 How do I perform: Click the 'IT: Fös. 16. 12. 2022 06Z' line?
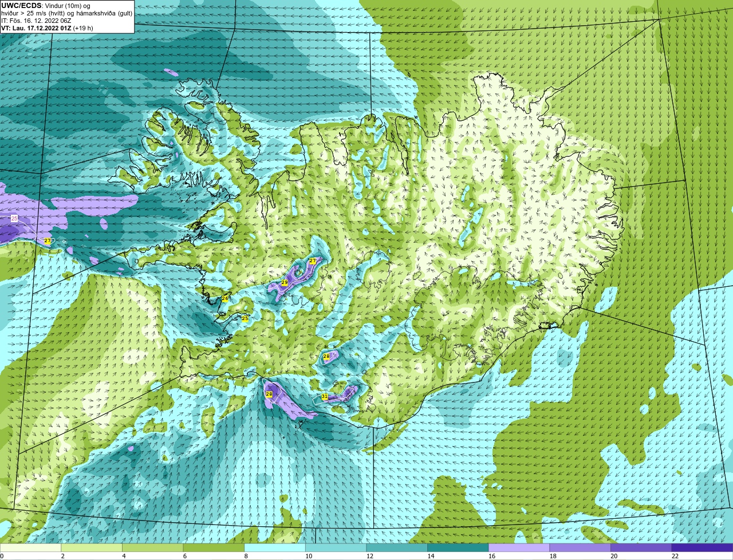pyautogui.click(x=36, y=20)
